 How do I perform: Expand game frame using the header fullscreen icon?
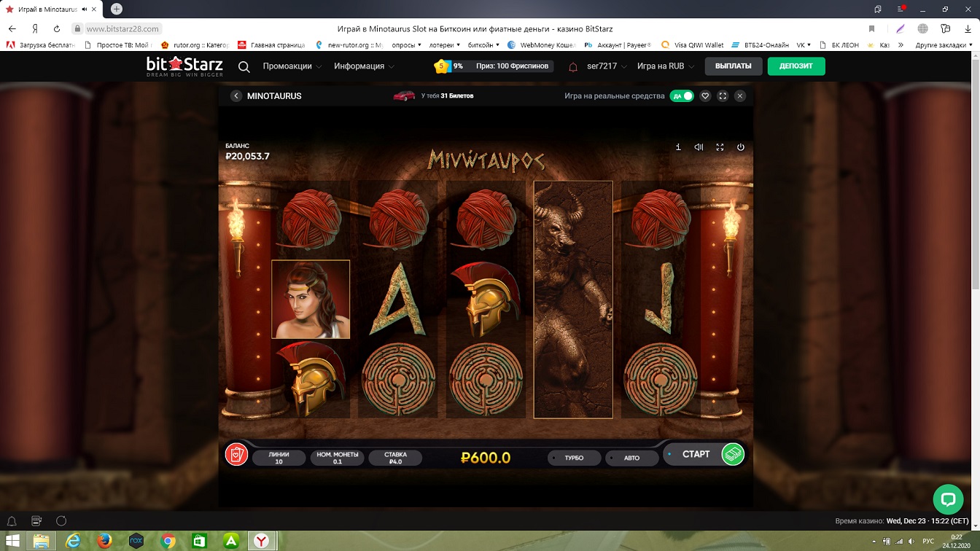click(x=723, y=96)
